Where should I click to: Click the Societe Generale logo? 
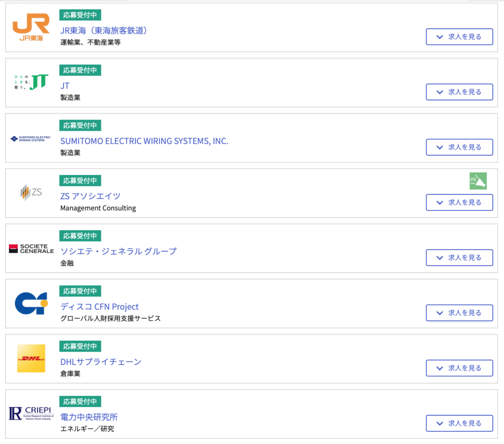(31, 248)
